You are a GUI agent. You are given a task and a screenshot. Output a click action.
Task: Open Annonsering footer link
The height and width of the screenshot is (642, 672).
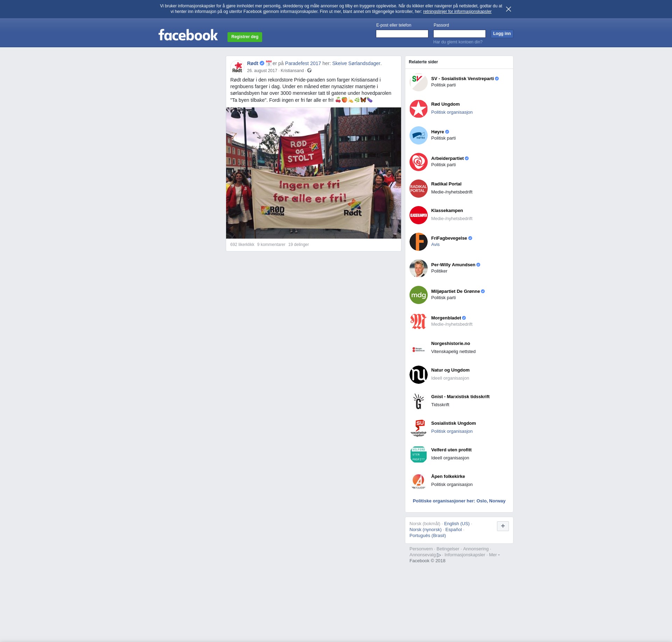(476, 549)
